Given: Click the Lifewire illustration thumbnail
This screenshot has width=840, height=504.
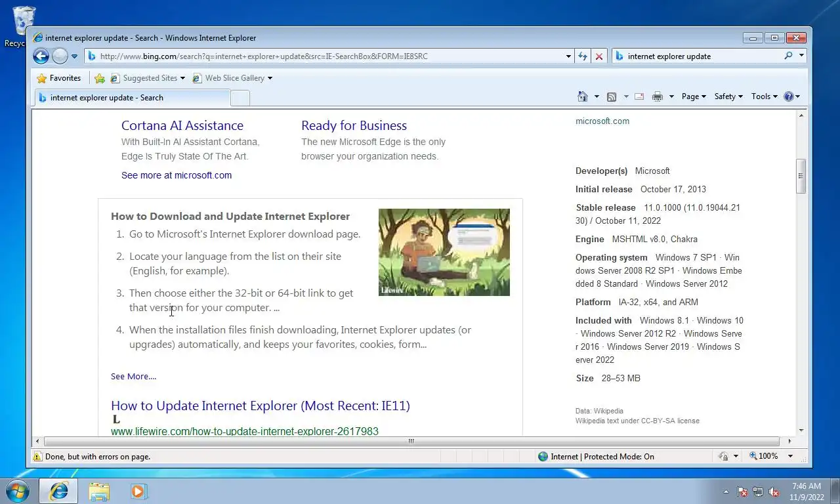Looking at the screenshot, I should [x=444, y=252].
